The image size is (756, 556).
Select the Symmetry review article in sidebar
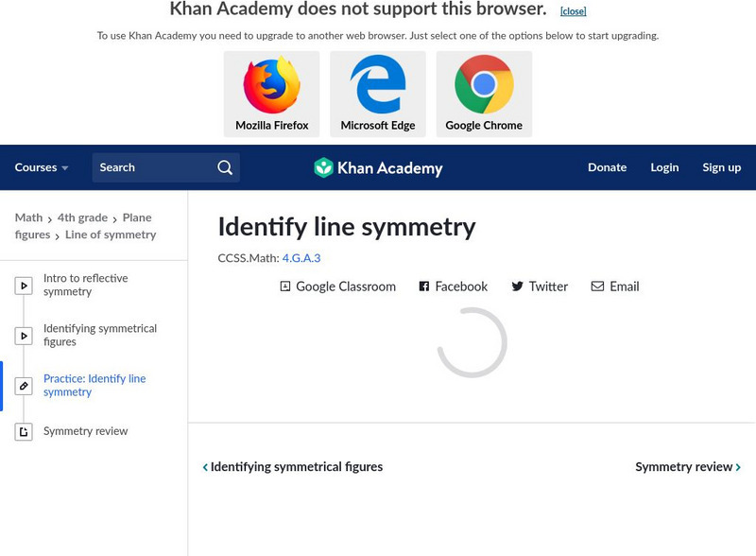pyautogui.click(x=85, y=431)
